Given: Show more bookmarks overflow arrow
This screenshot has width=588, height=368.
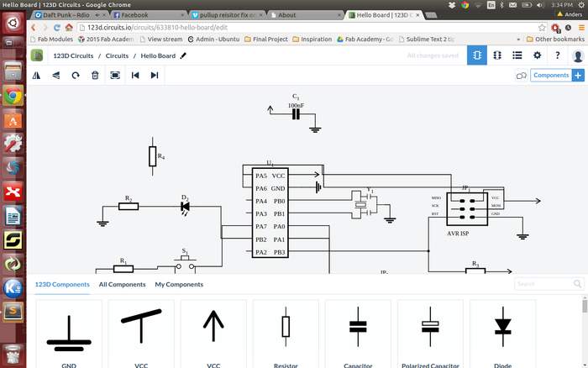Looking at the screenshot, I should tap(518, 39).
